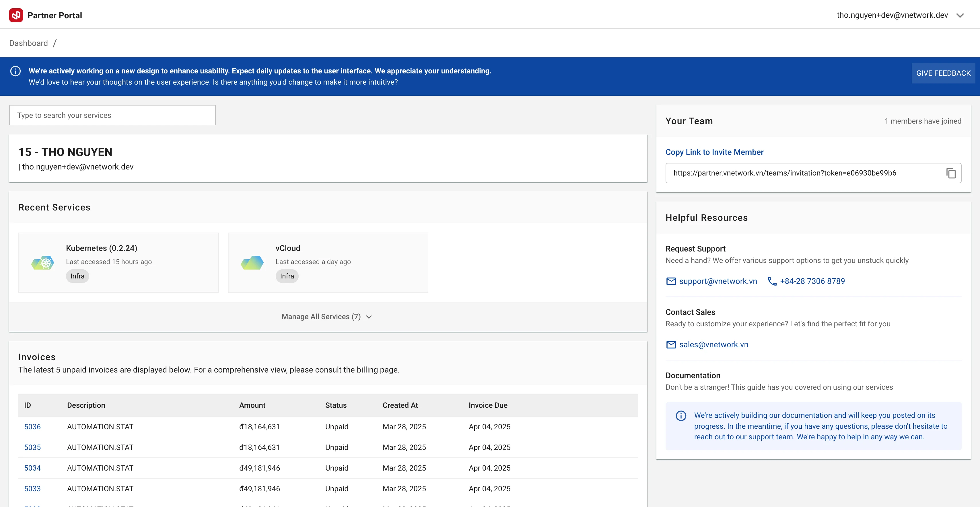Image resolution: width=980 pixels, height=507 pixels.
Task: Expand Manage All Services (7)
Action: [327, 317]
